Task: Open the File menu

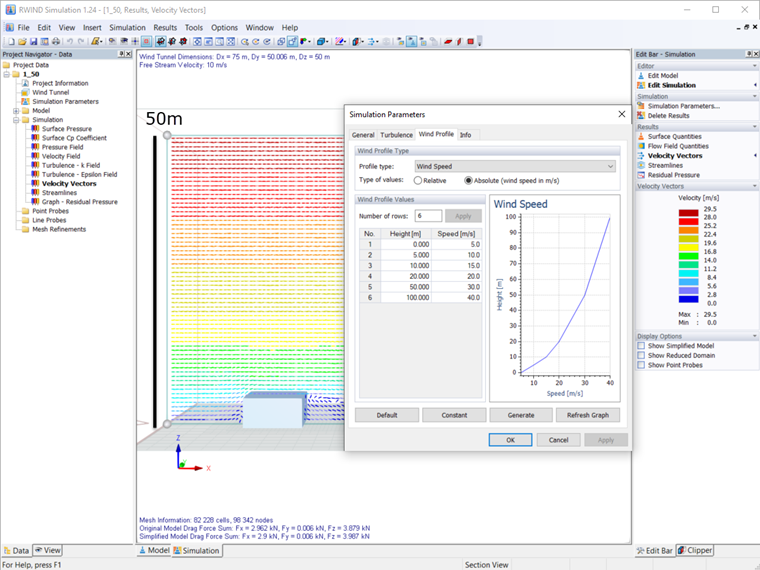Action: (23, 28)
